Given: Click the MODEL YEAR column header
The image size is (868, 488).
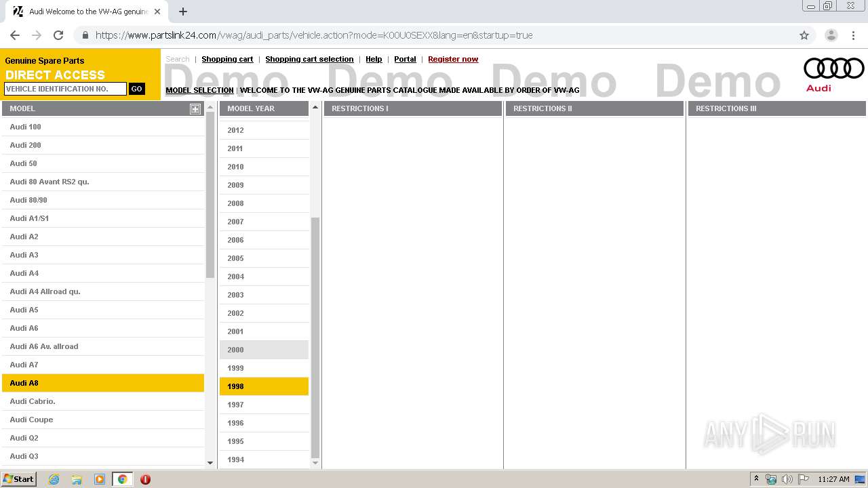Looking at the screenshot, I should pyautogui.click(x=264, y=108).
